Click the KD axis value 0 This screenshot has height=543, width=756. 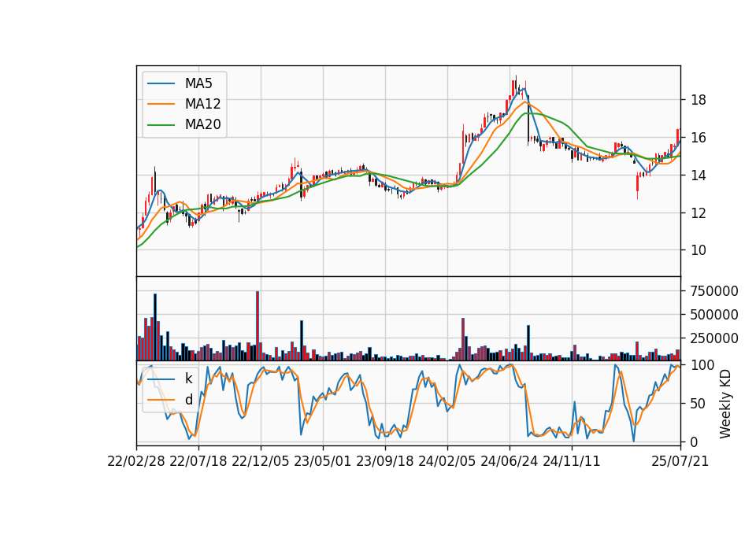[695, 441]
